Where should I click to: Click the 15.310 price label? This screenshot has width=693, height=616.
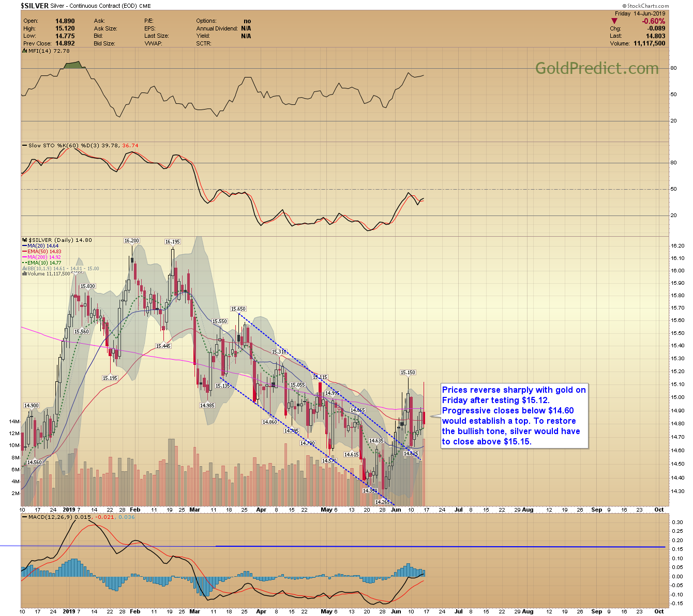coord(279,352)
